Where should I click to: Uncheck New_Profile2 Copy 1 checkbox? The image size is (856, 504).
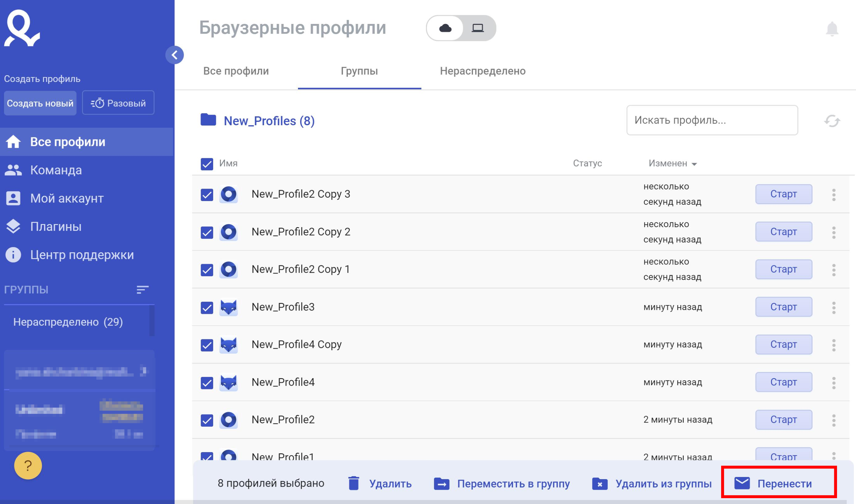207,270
